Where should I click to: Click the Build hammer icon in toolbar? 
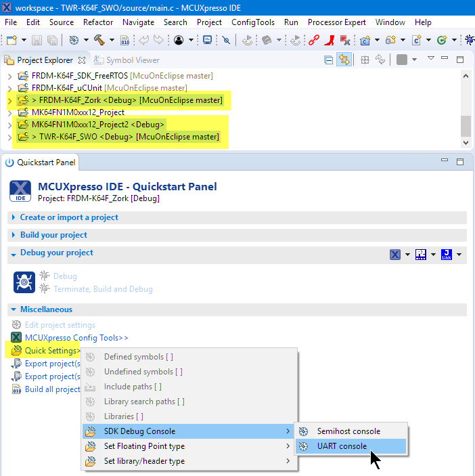99,40
